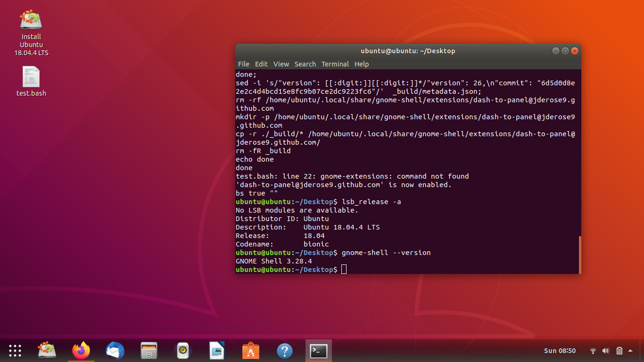
Task: Click the active Terminal dock icon
Action: [318, 350]
